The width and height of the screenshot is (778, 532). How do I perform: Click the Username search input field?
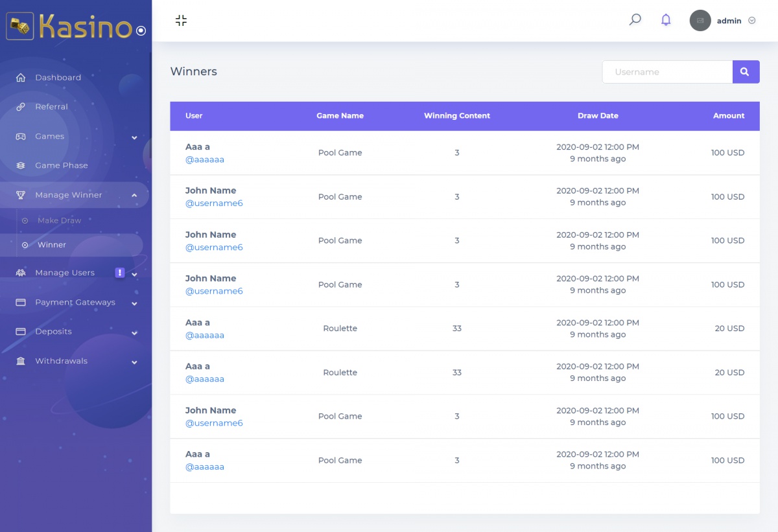[x=667, y=72]
